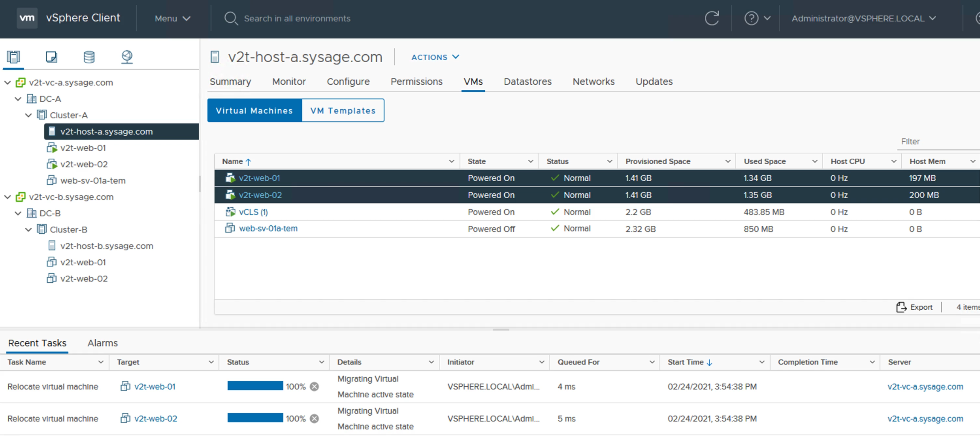Click VM icon next to v2t-web-01 task target
Screen dimensions: 980x441
[x=125, y=386]
